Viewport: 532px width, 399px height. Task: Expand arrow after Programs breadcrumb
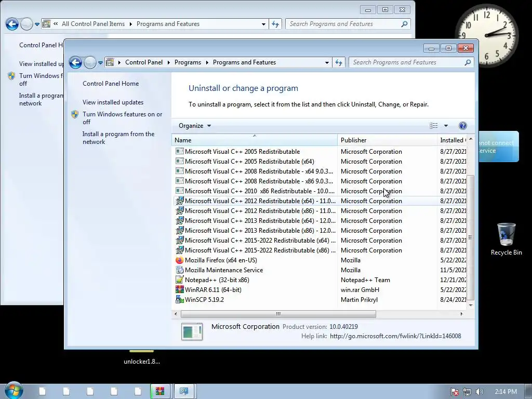(x=207, y=62)
